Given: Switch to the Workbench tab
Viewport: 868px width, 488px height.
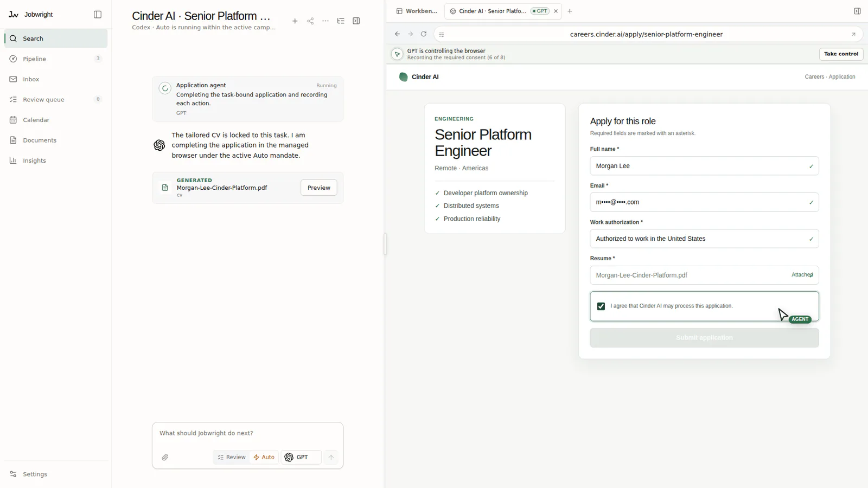Looking at the screenshot, I should coord(417,11).
